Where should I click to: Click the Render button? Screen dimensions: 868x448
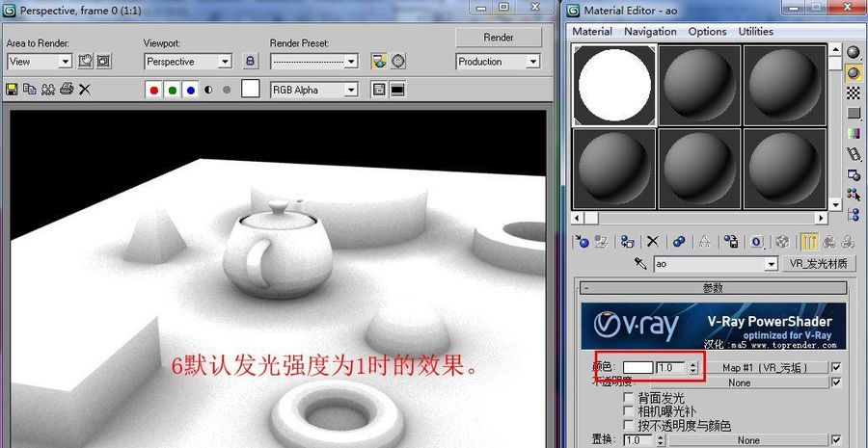499,37
